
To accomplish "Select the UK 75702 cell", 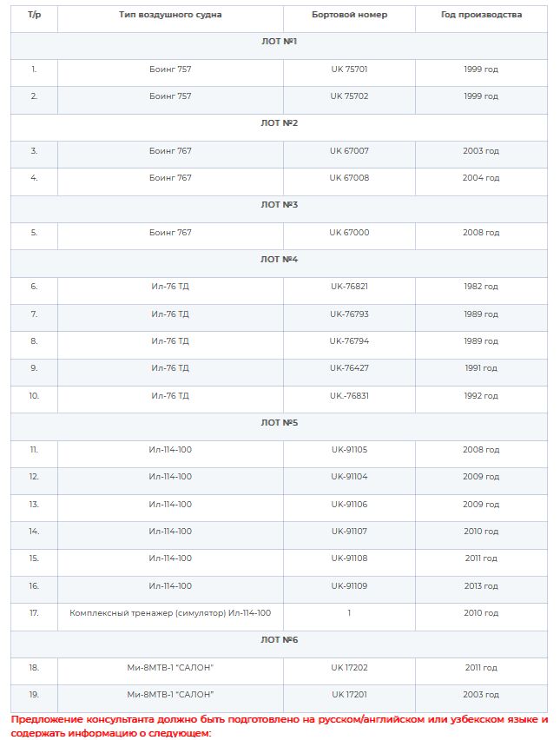I will pos(349,96).
